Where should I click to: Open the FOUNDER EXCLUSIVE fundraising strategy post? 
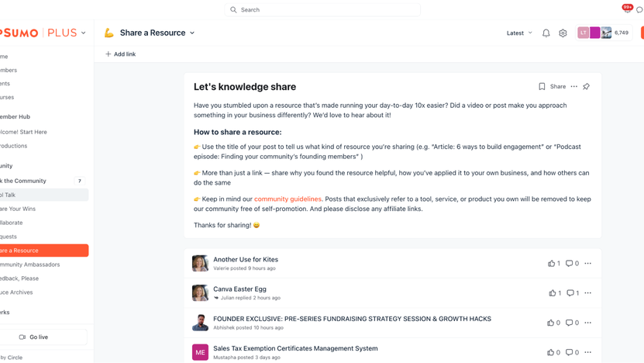[352, 319]
